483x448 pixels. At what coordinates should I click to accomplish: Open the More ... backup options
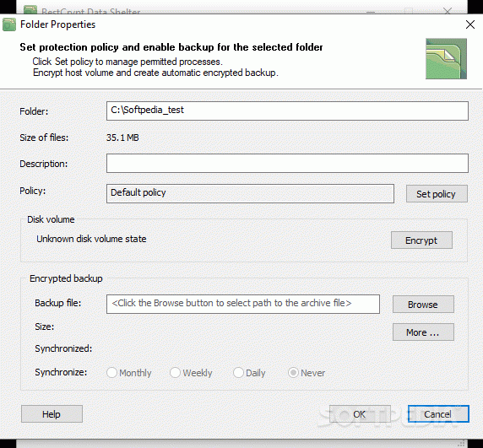423,332
